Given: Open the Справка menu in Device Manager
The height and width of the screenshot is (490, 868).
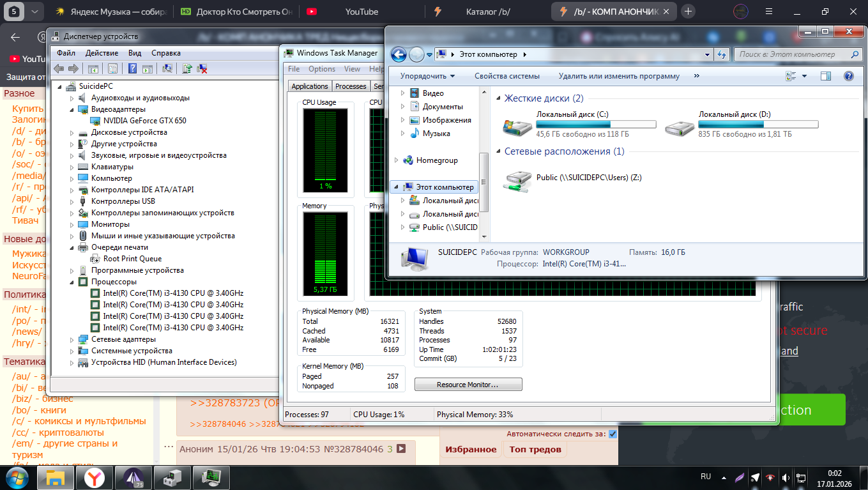Looking at the screenshot, I should tap(166, 53).
